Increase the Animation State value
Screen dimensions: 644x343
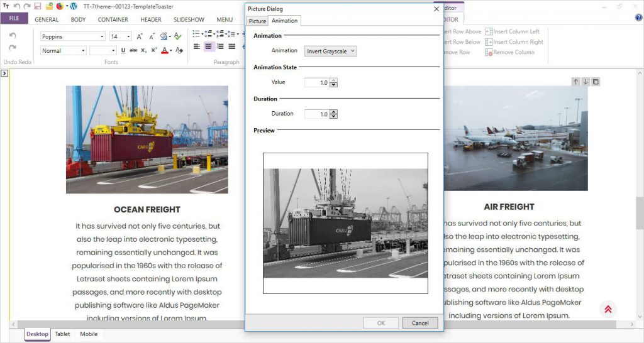[333, 80]
